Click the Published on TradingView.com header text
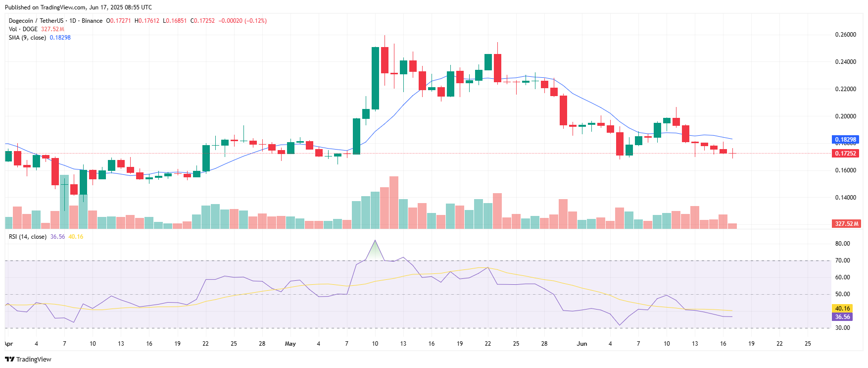This screenshot has width=868, height=368. [78, 7]
